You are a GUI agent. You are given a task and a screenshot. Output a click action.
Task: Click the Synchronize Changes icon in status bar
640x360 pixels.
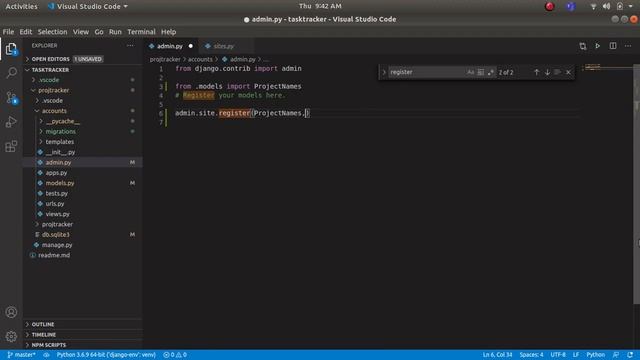(46, 355)
